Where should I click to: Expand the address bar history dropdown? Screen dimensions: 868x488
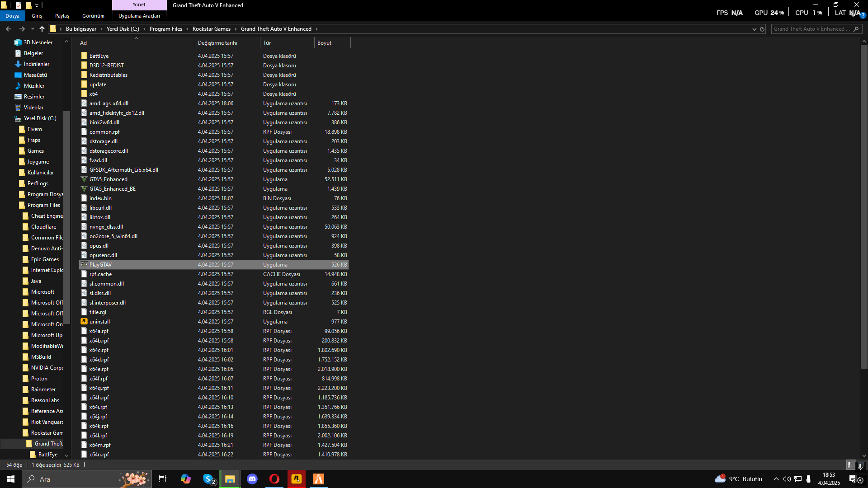pyautogui.click(x=754, y=29)
